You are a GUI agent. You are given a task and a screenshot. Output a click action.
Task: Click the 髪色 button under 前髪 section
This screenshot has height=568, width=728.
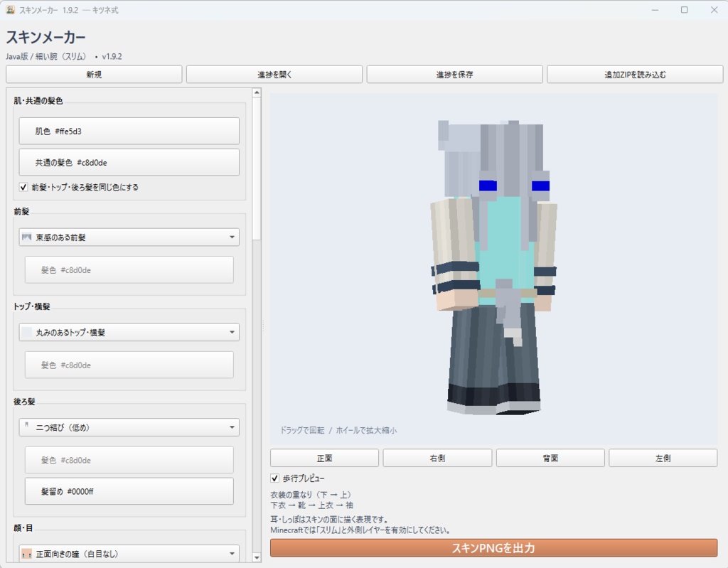(x=129, y=270)
